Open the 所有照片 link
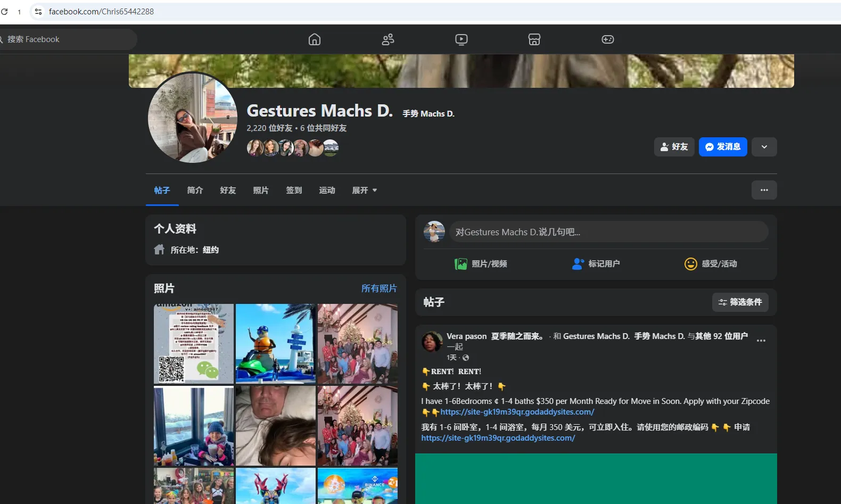 click(x=378, y=288)
